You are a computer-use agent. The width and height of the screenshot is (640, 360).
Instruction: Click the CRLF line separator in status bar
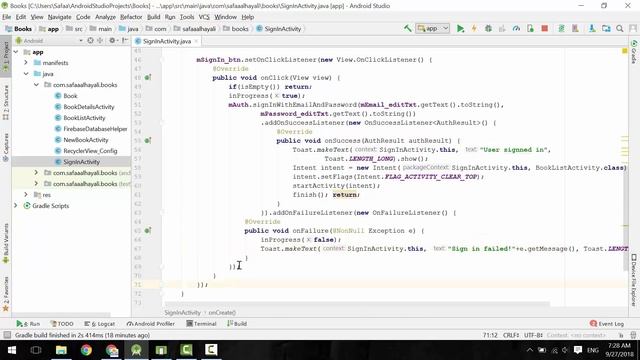point(511,335)
